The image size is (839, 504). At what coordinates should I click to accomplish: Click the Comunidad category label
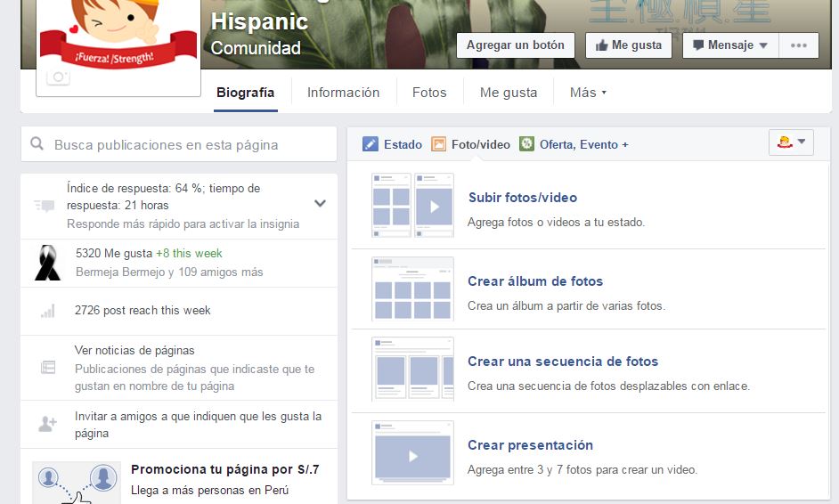tap(256, 48)
